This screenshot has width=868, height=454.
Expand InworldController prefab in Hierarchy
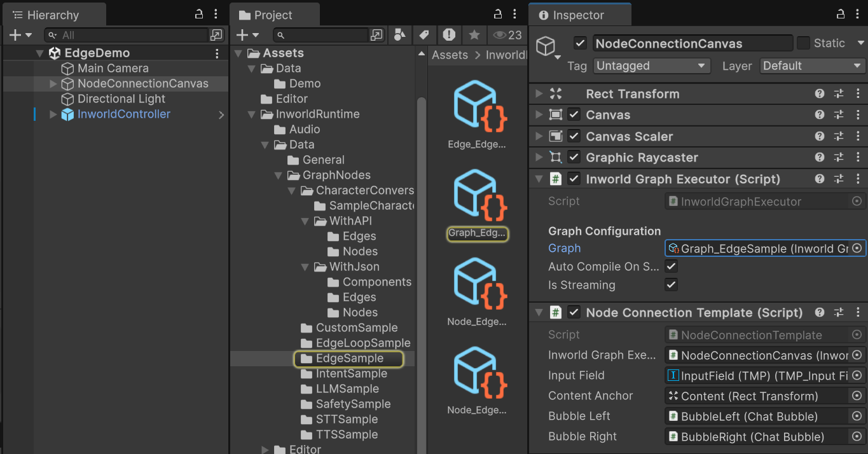[x=53, y=114]
